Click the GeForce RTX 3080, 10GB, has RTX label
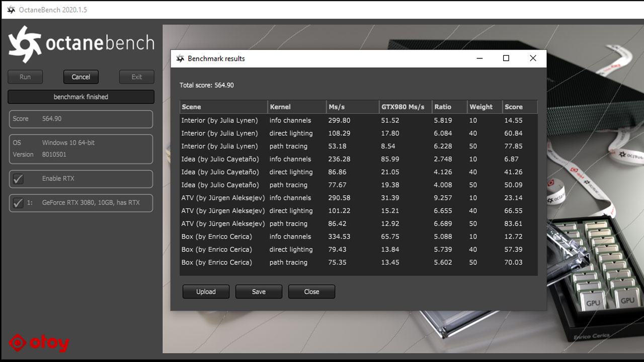644x362 pixels. pos(91,203)
